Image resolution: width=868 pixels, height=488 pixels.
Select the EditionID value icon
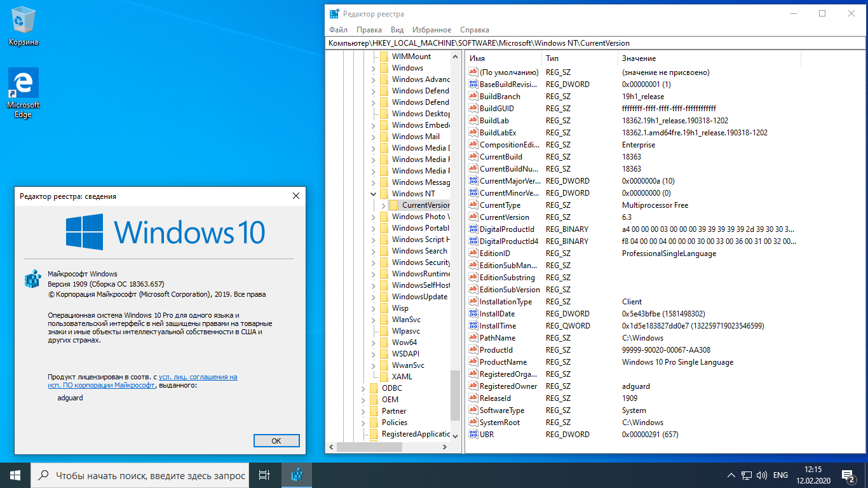pos(473,254)
